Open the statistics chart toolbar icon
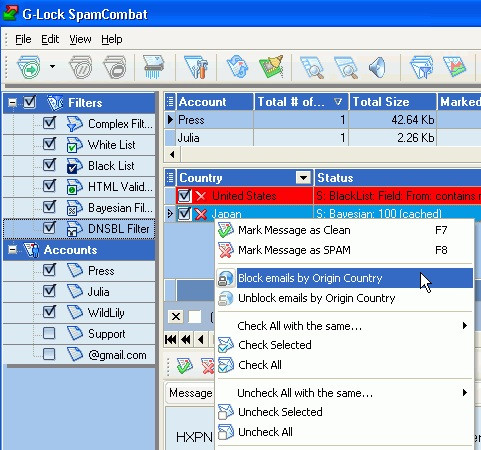This screenshot has height=450, width=481. point(454,67)
